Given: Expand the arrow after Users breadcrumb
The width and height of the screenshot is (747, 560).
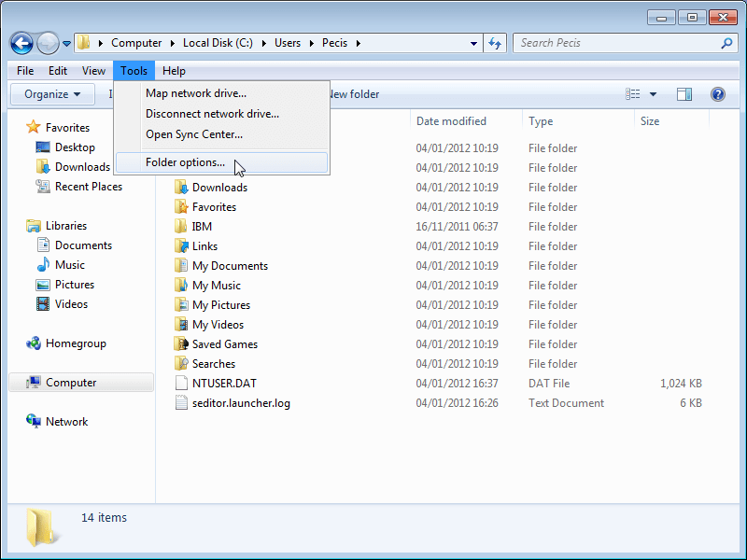Looking at the screenshot, I should pos(312,43).
